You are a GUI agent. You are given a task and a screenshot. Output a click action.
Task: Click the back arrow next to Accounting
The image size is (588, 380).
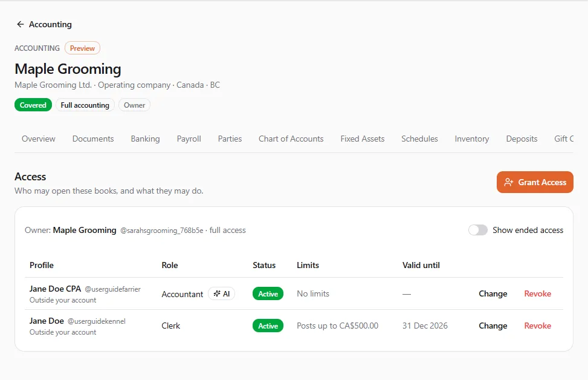coord(21,24)
